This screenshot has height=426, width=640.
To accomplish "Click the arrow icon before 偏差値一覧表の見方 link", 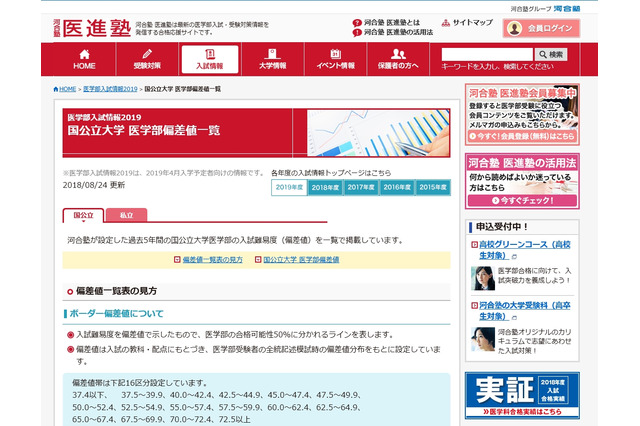I will (177, 260).
